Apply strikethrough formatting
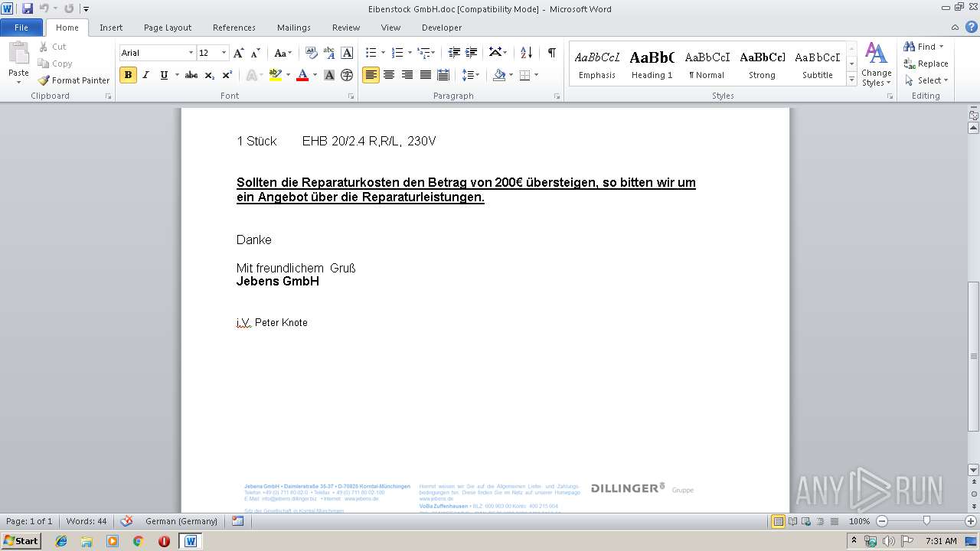The height and width of the screenshot is (551, 980). (191, 75)
